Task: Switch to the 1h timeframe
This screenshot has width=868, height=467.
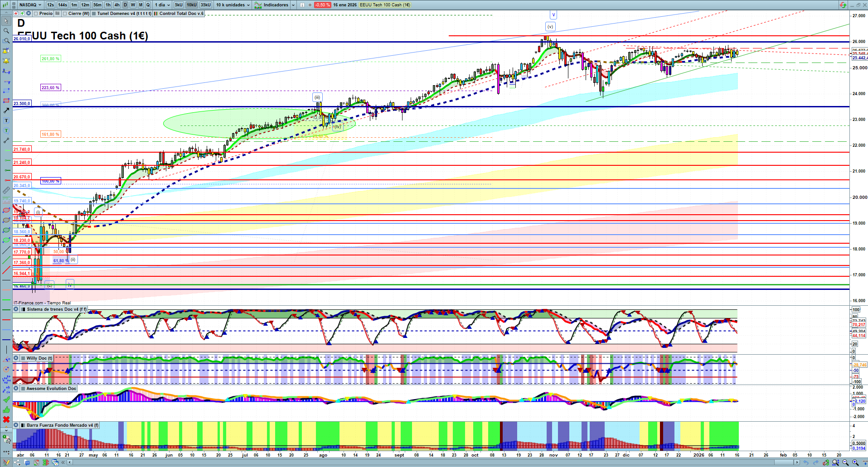Action: [108, 5]
